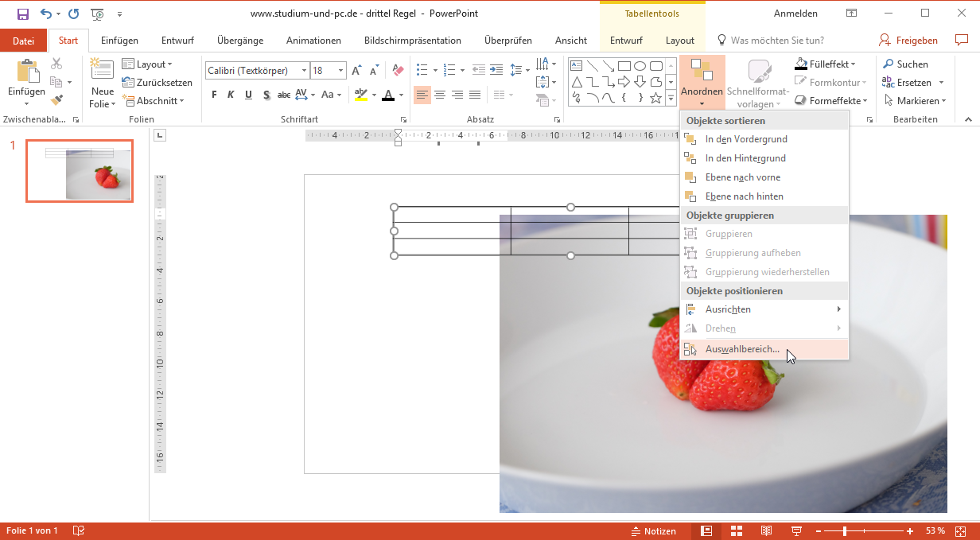
Task: Cut selection with the scissors icon
Action: [x=56, y=64]
